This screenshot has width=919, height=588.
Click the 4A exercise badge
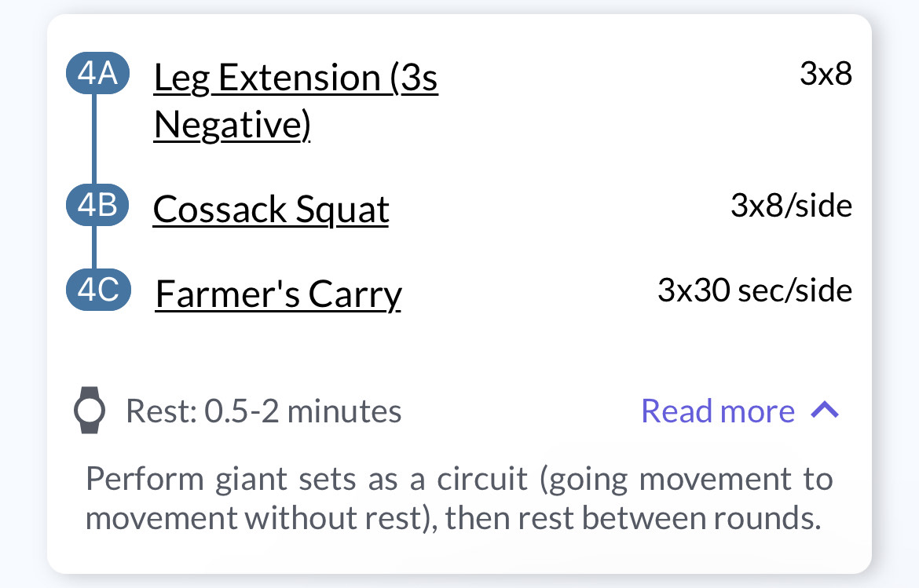point(97,73)
